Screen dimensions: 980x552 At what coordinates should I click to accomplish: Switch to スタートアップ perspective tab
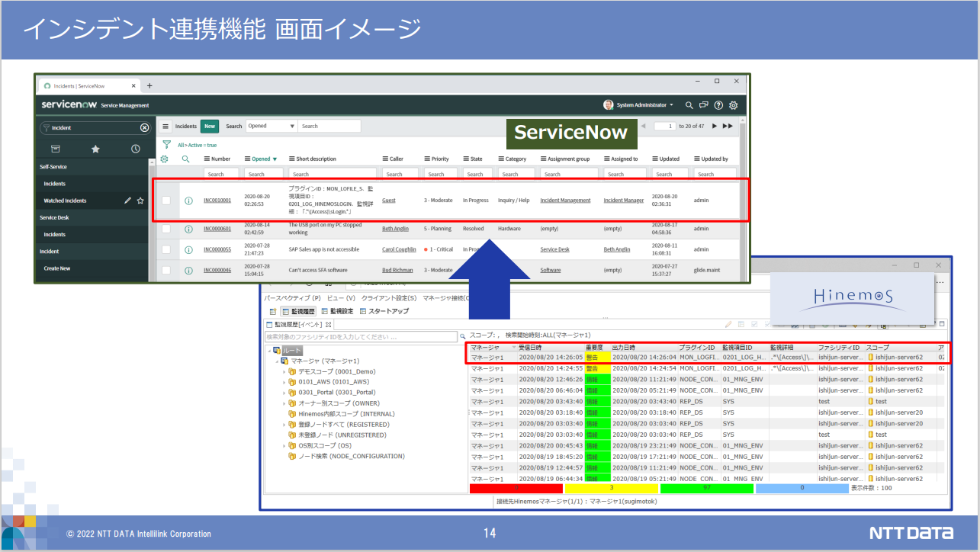pos(384,312)
